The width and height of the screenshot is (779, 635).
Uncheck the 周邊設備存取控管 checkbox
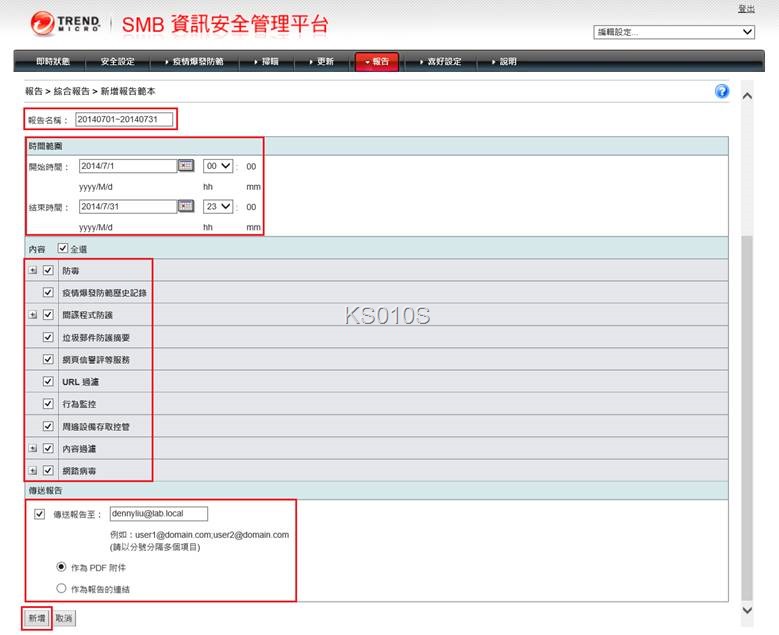48,426
